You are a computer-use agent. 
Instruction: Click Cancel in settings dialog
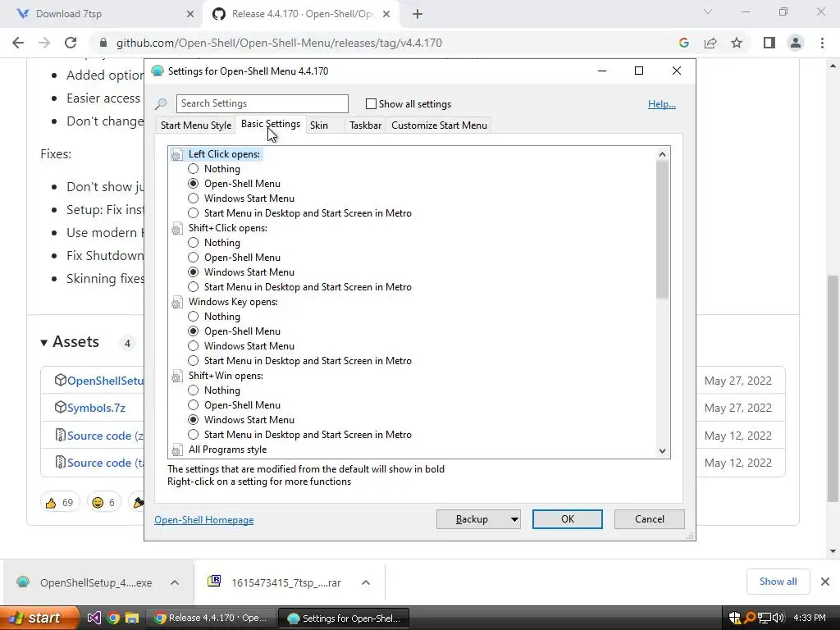[650, 519]
